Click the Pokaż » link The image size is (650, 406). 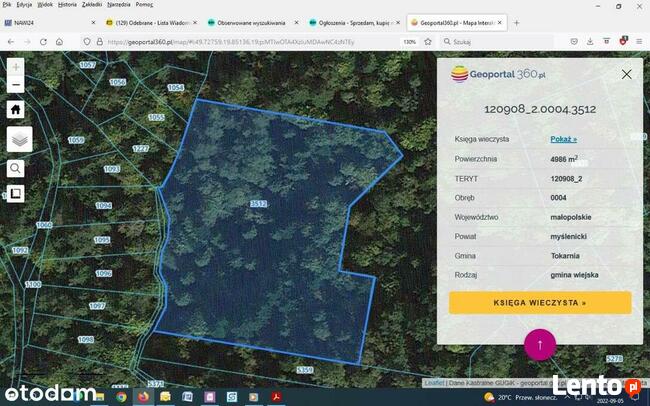(563, 139)
